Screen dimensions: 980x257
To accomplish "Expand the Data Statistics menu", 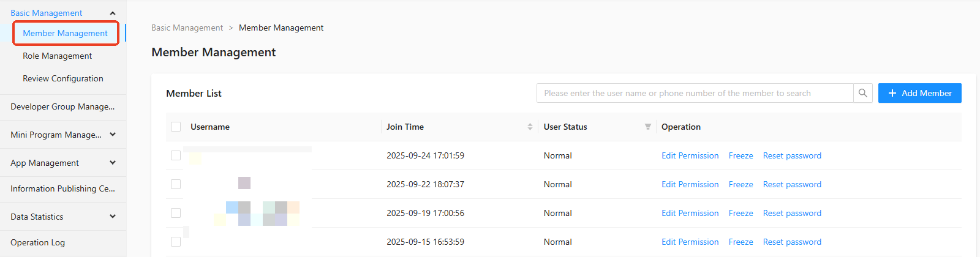I will (113, 217).
